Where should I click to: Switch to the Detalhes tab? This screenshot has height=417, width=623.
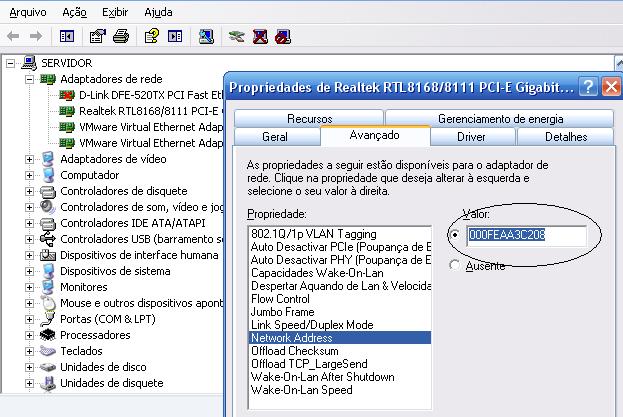566,137
